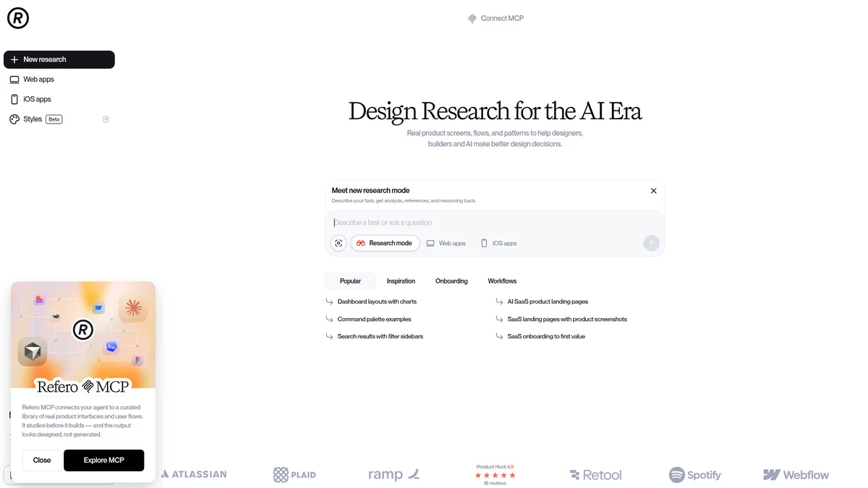Toggle the Web apps filter in search box

(446, 243)
